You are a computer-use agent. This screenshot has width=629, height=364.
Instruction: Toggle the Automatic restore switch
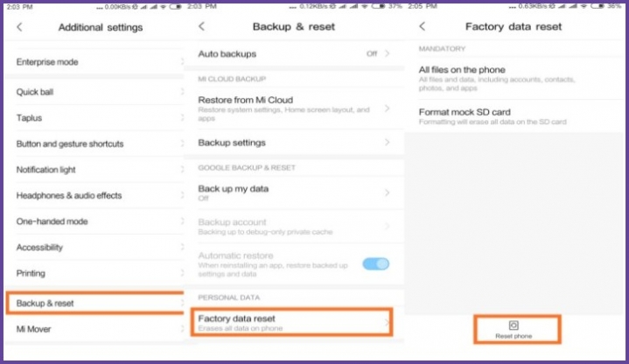click(376, 263)
